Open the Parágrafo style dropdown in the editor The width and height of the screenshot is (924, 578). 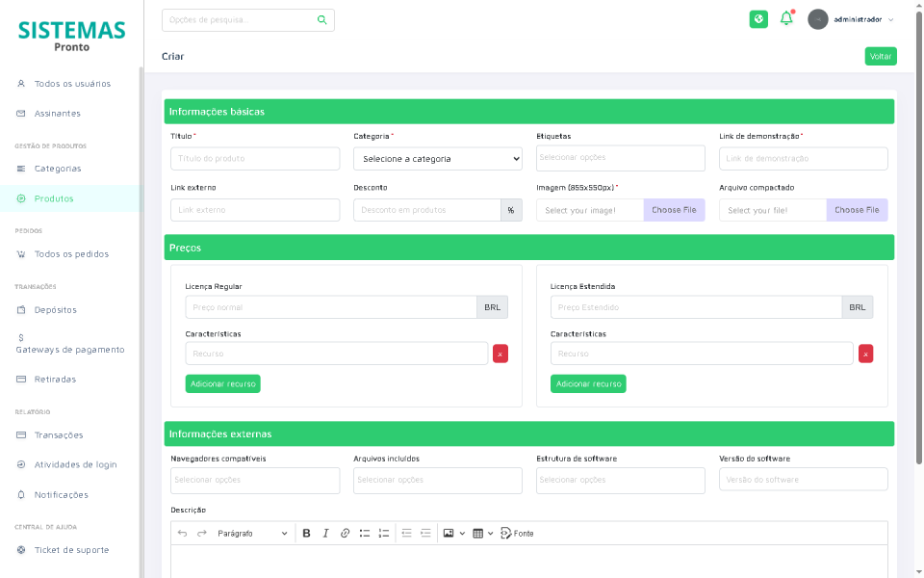tap(247, 533)
